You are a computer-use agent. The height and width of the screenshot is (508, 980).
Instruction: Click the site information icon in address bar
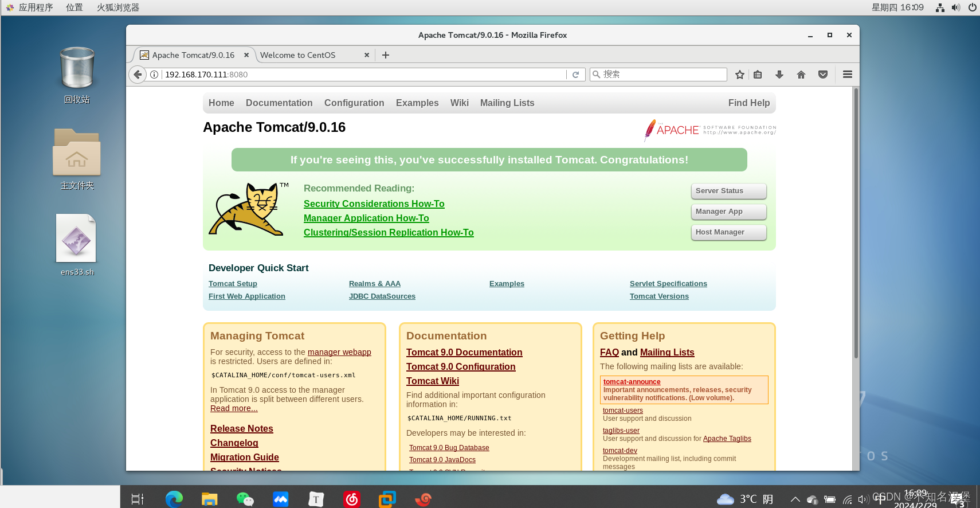(x=154, y=75)
